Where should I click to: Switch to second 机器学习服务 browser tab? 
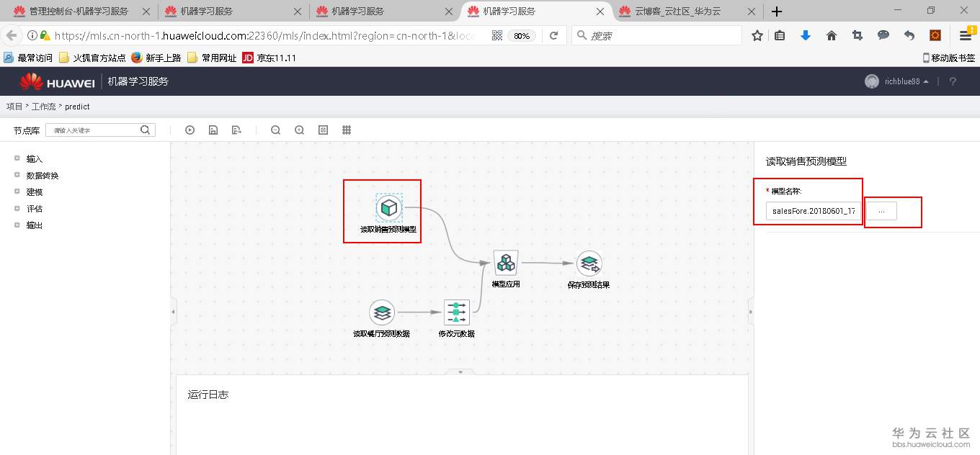(x=233, y=12)
